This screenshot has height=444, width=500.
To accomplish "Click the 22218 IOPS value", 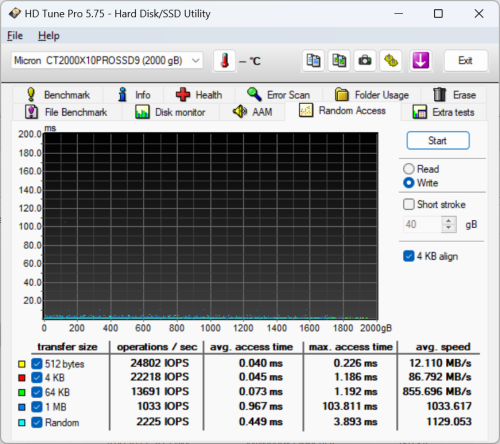I will click(x=159, y=377).
